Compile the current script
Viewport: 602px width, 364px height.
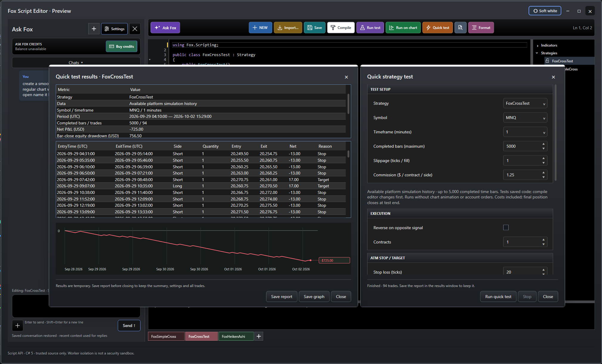point(341,28)
